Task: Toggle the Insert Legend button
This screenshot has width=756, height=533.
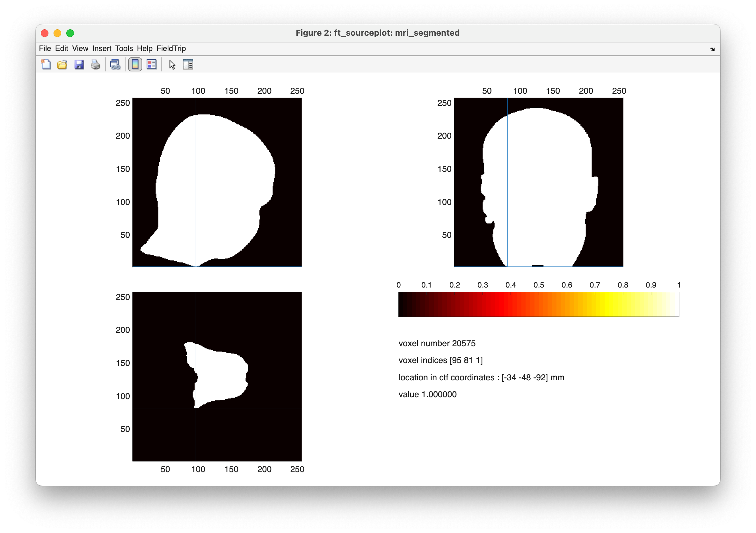Action: 151,65
